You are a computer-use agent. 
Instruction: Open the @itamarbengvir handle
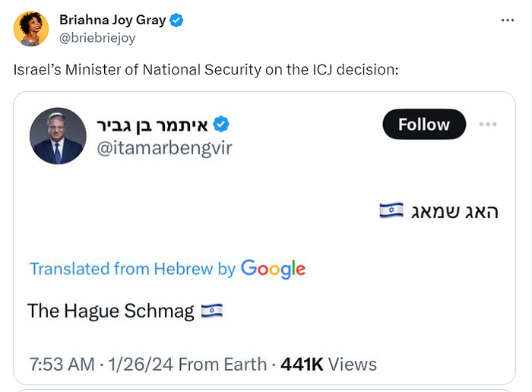(165, 148)
